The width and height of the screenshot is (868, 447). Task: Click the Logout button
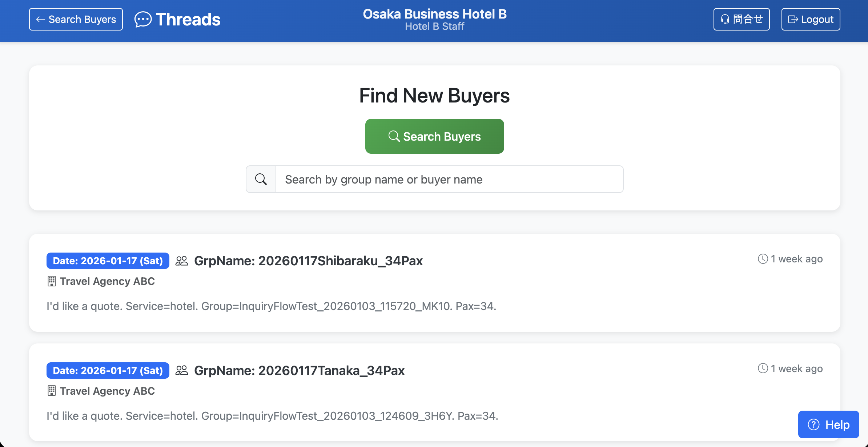click(811, 19)
